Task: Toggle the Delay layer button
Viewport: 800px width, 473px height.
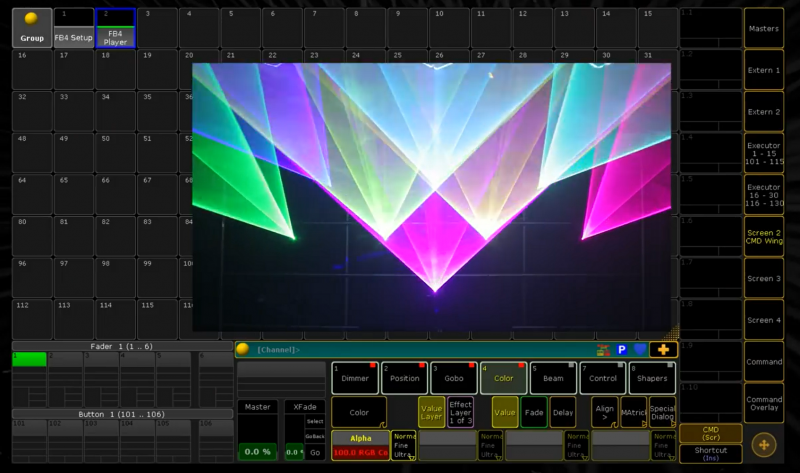Action: click(562, 411)
